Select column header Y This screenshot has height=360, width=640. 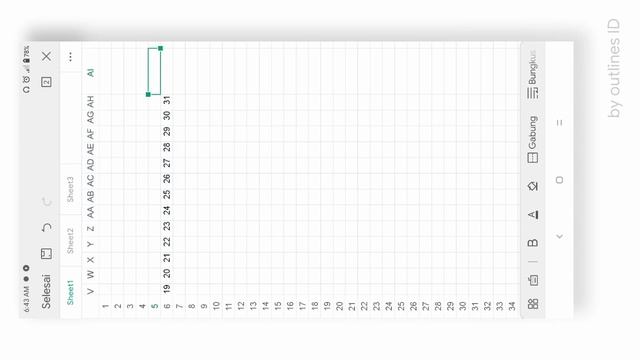[91, 244]
